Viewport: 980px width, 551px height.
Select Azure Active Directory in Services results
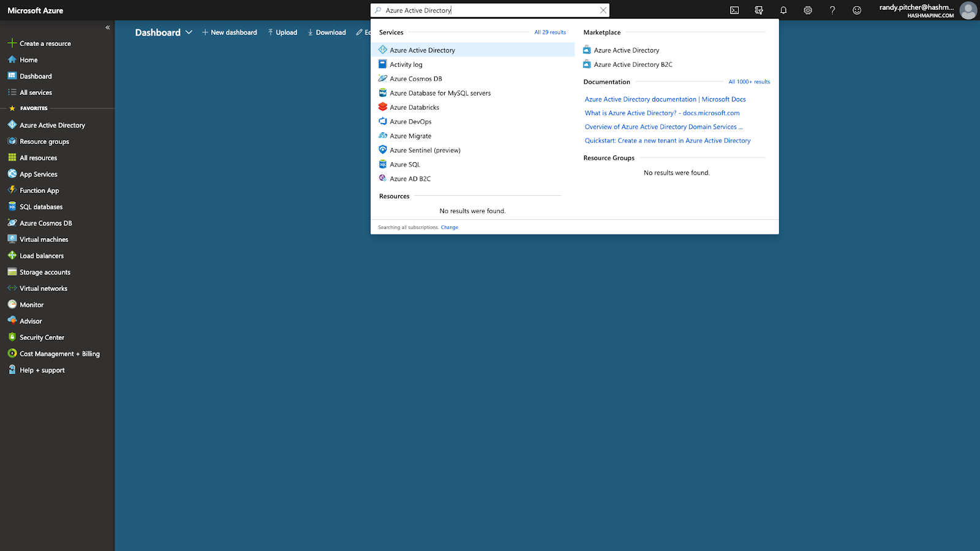473,50
